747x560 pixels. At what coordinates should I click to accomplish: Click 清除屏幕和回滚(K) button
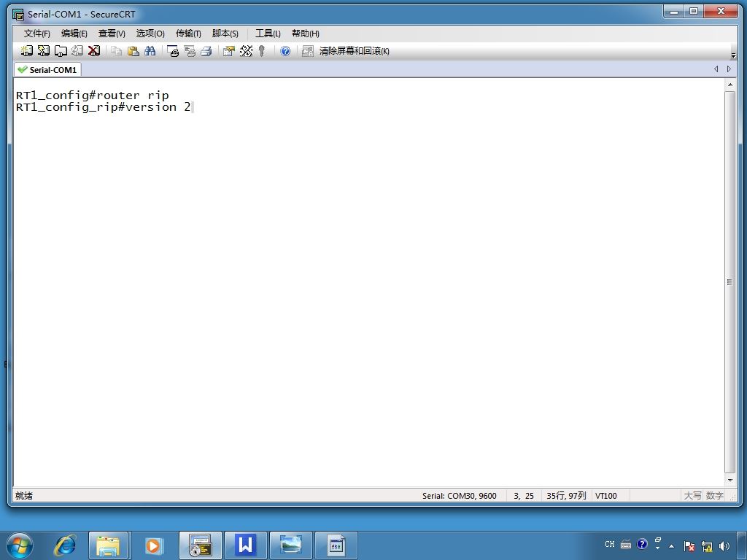[x=354, y=51]
